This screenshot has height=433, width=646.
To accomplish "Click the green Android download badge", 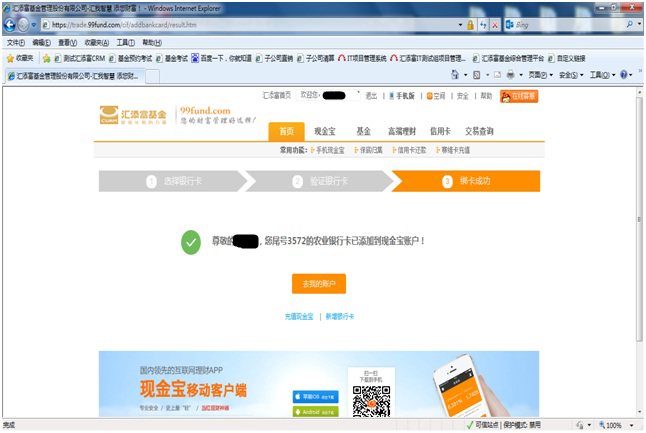I will pos(315,410).
